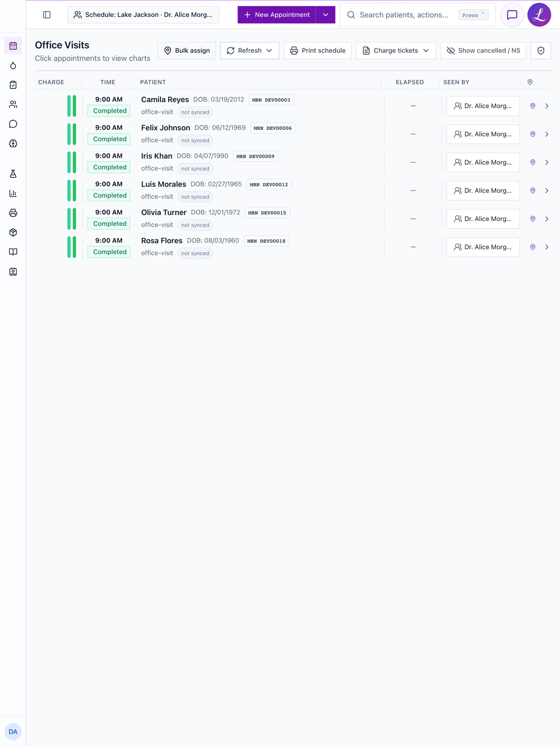Click the PATIENT column header
The height and width of the screenshot is (747, 560).
click(x=153, y=82)
